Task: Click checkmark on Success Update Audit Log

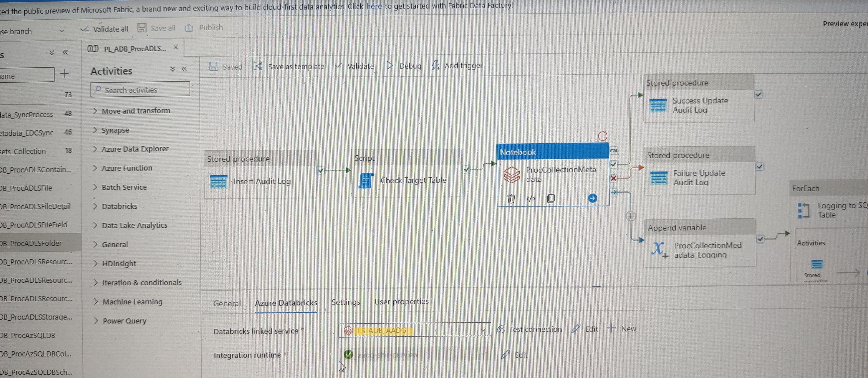Action: [758, 94]
